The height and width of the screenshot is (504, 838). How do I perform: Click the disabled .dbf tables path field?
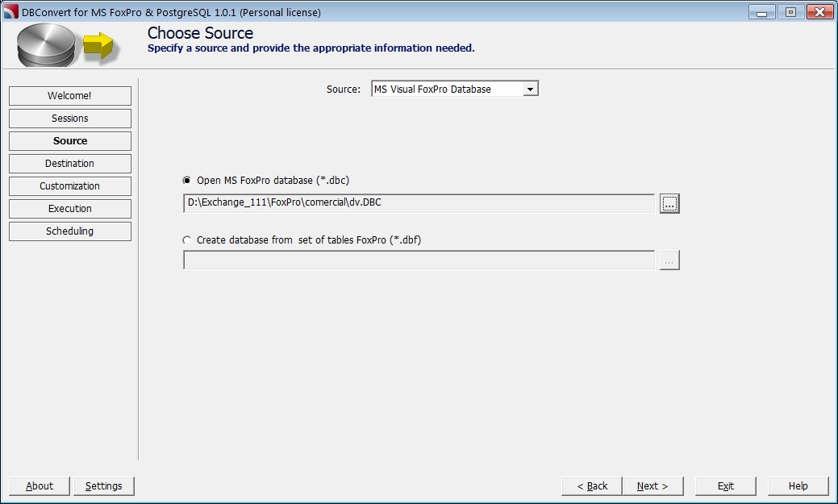click(x=419, y=260)
